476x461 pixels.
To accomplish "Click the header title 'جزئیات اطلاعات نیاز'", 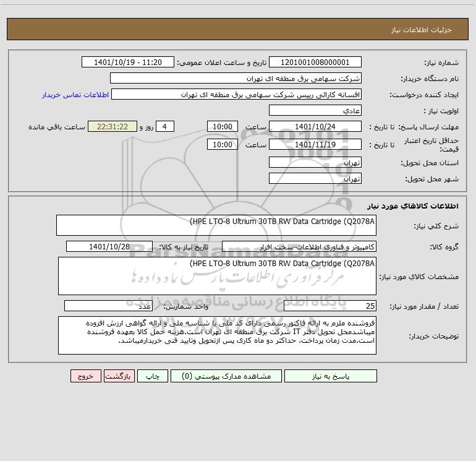I will 422,30.
